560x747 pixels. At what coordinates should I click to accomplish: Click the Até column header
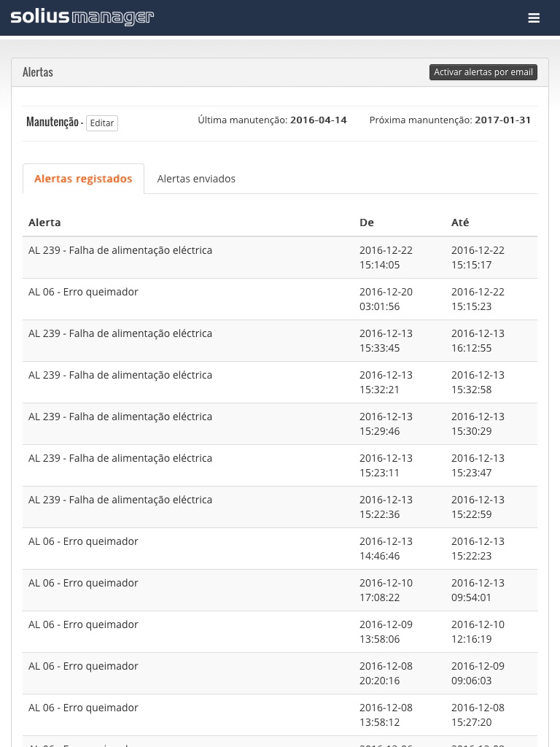(x=460, y=222)
